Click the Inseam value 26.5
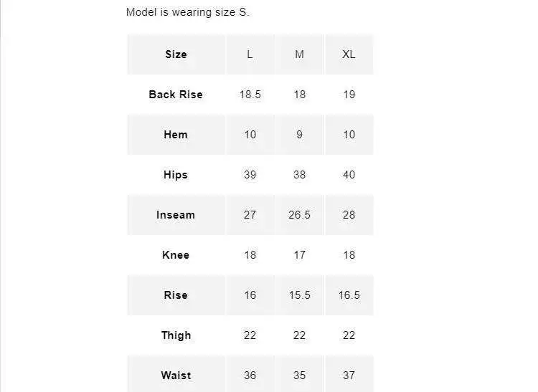This screenshot has height=392, width=538. coord(299,215)
